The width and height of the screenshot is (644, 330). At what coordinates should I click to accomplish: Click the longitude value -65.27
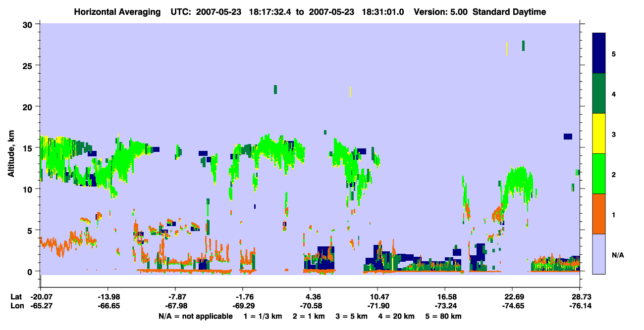click(41, 306)
